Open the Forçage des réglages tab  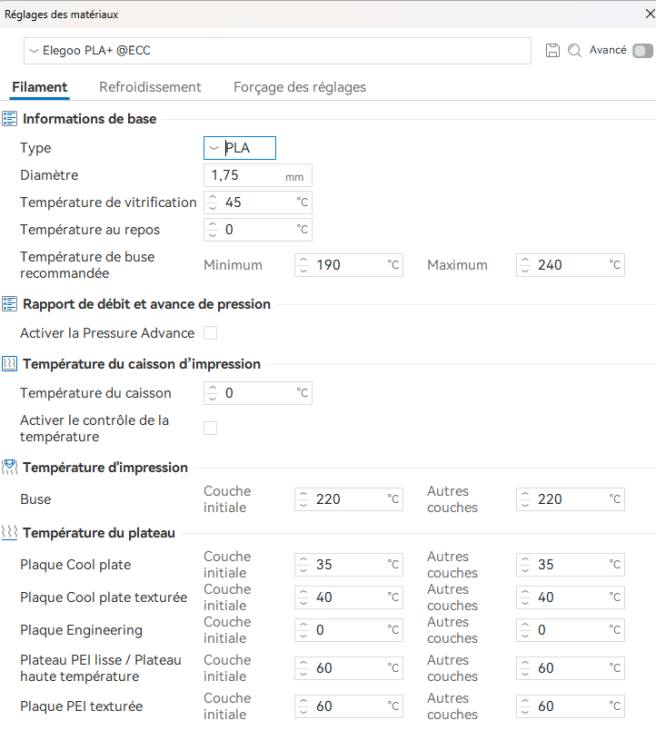tap(300, 87)
